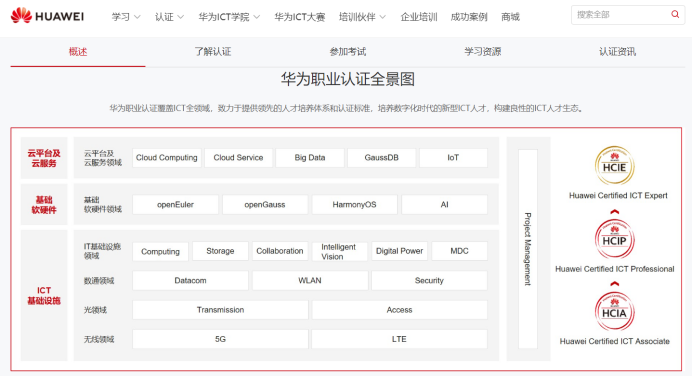Screen dimensions: 692x377
Task: Click the Huawei Certified ICT Associate text
Action: [614, 341]
